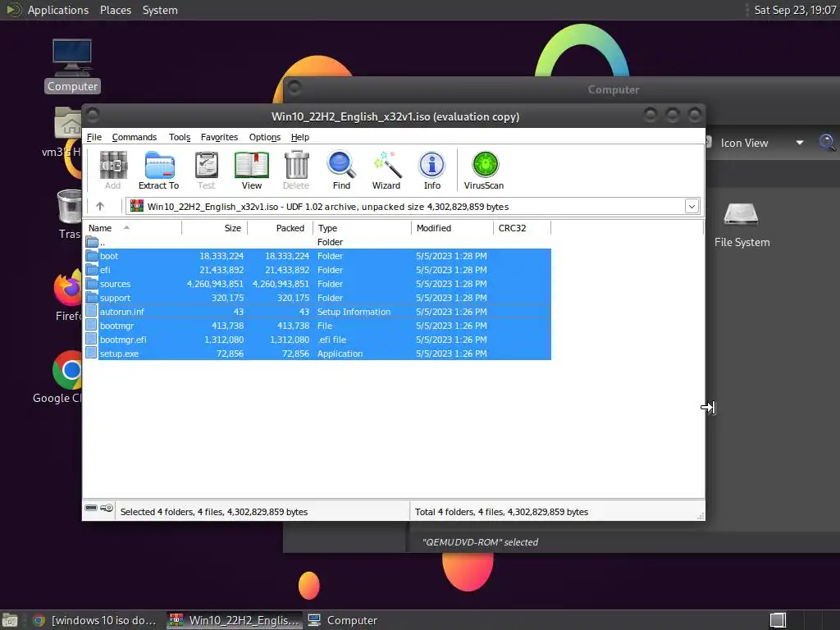
Task: Sort by Packed column header
Action: (x=281, y=228)
